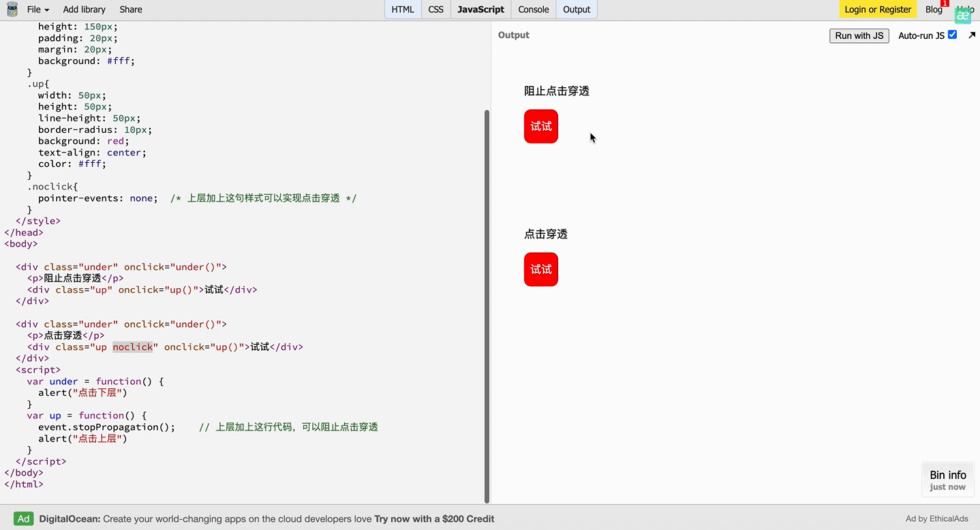Open the DigitalOcean $200 Credit ad link
This screenshot has width=980, height=530.
coord(266,519)
